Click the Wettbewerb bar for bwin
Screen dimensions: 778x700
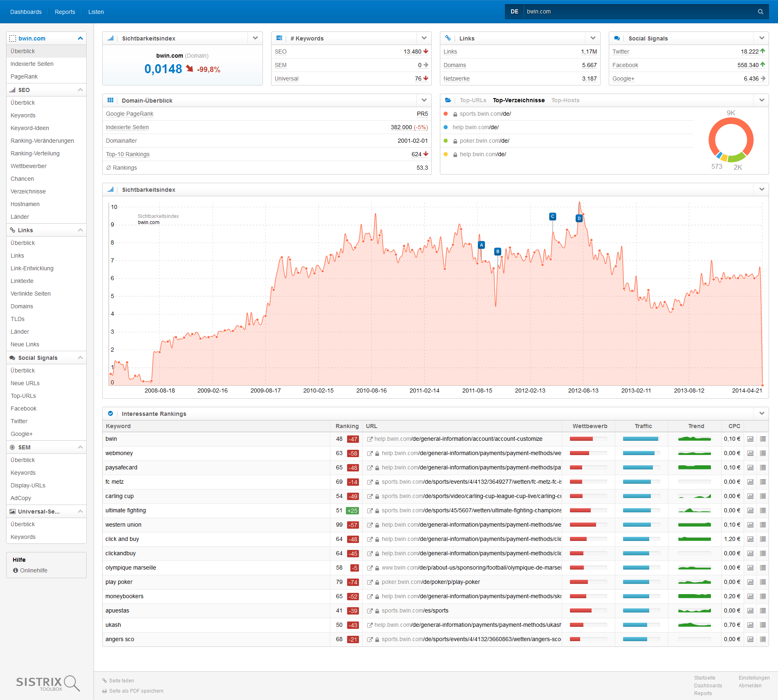588,439
